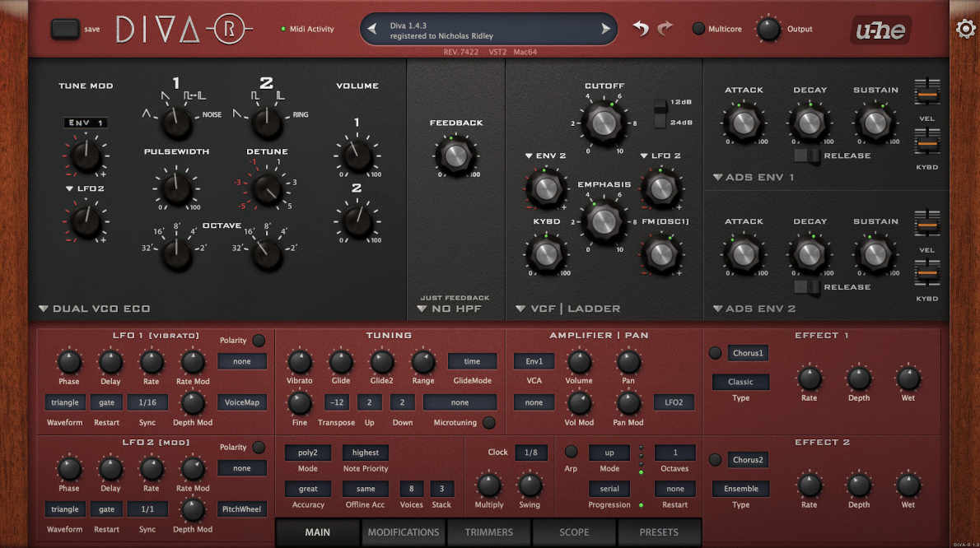
Task: Toggle the LFO 2 Polarity button
Action: point(259,447)
